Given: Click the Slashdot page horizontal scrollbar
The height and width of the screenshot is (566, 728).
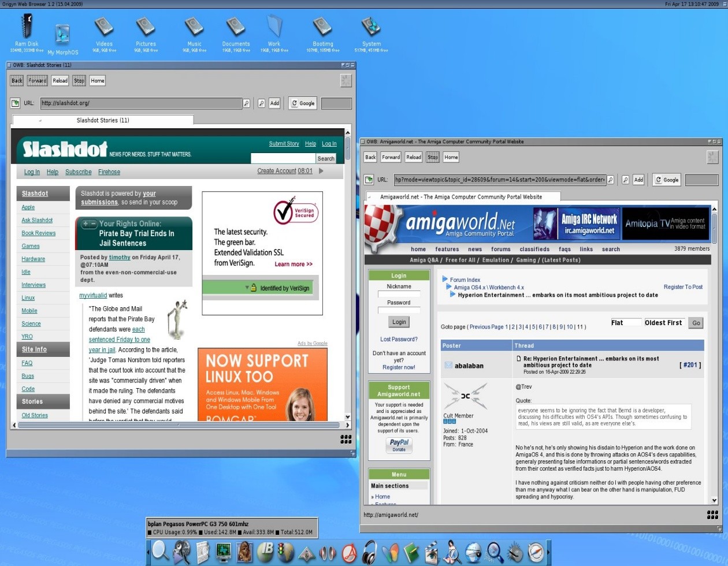Looking at the screenshot, I should [x=178, y=425].
